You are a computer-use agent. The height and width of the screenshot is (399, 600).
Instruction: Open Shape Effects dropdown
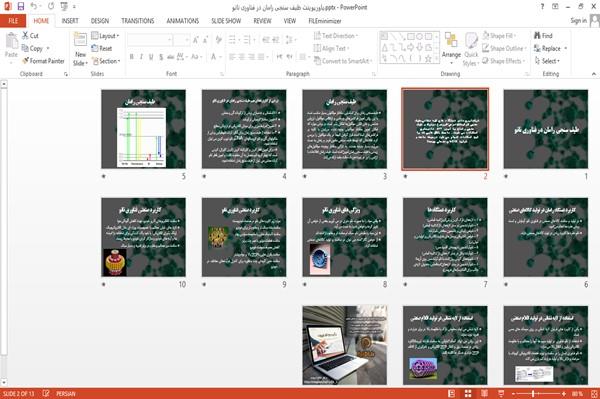click(504, 61)
